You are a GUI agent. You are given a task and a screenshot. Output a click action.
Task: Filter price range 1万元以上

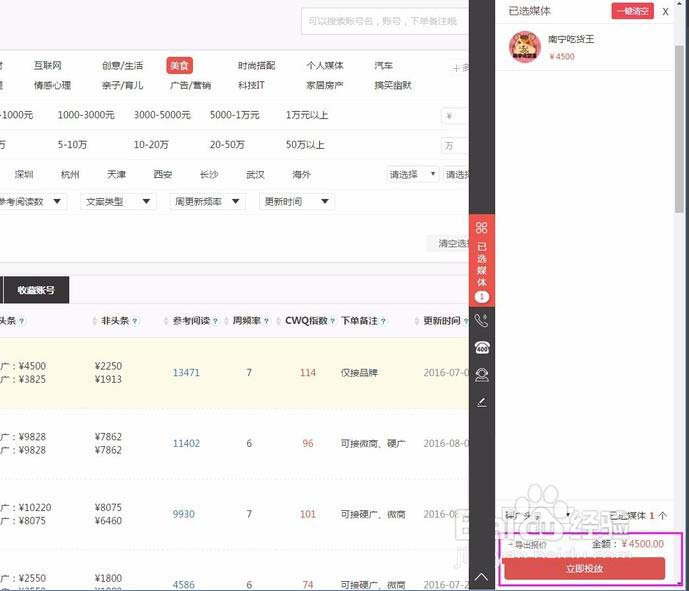[307, 115]
